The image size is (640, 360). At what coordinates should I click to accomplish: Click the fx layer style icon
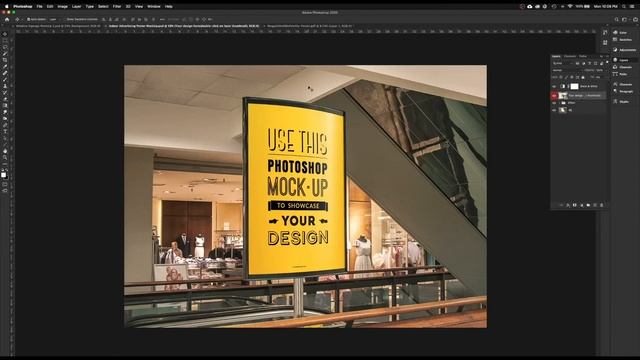pos(568,205)
